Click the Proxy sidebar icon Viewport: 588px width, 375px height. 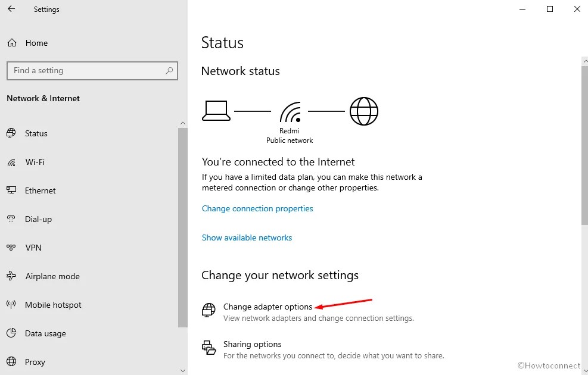pos(11,362)
